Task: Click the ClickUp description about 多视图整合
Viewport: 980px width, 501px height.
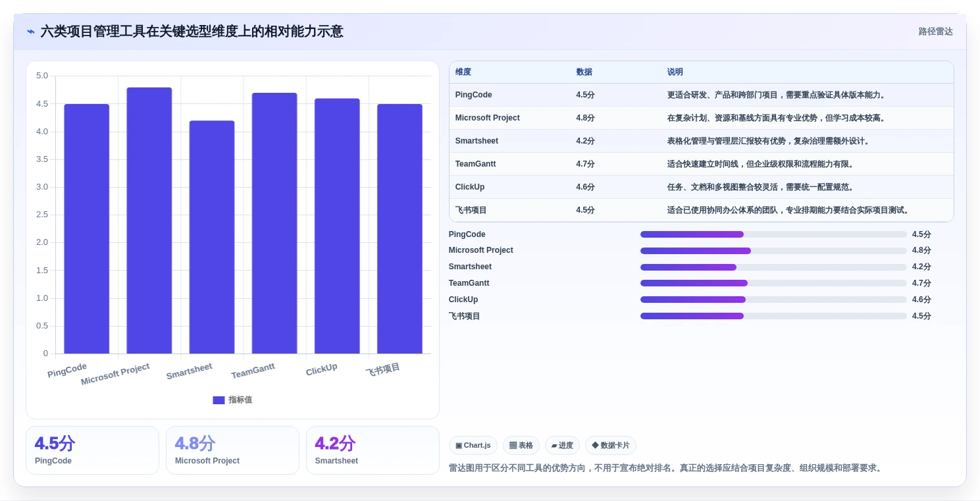Action: click(x=760, y=187)
